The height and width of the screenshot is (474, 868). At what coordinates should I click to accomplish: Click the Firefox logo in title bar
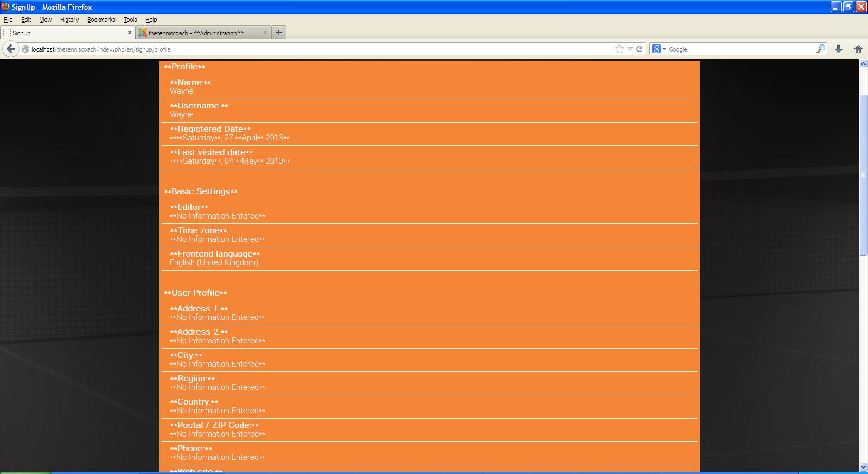(5, 7)
